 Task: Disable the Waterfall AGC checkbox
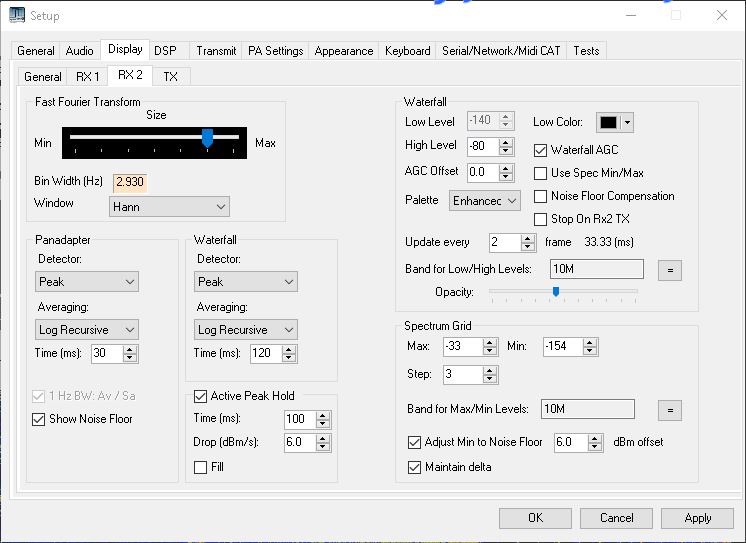click(541, 150)
